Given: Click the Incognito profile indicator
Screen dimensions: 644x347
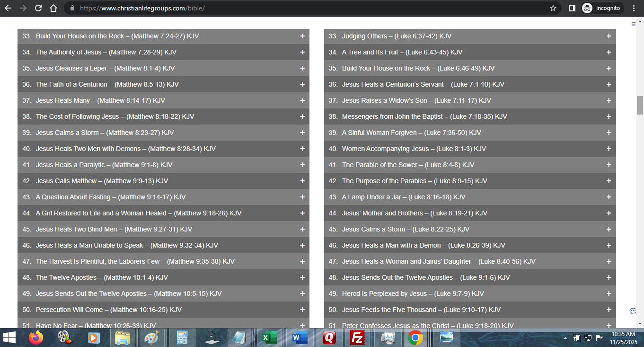Looking at the screenshot, I should coord(601,8).
